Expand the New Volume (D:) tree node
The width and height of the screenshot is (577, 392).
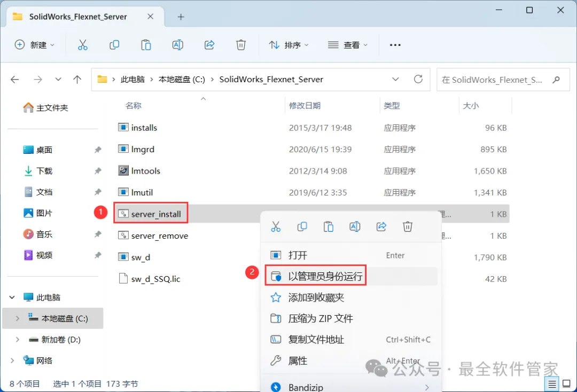tap(17, 340)
